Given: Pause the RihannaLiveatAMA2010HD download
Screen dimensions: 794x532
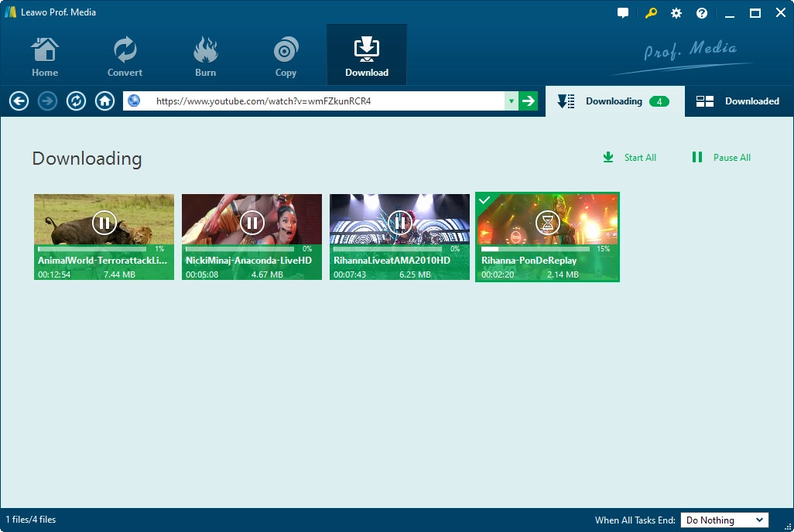Looking at the screenshot, I should tap(400, 223).
